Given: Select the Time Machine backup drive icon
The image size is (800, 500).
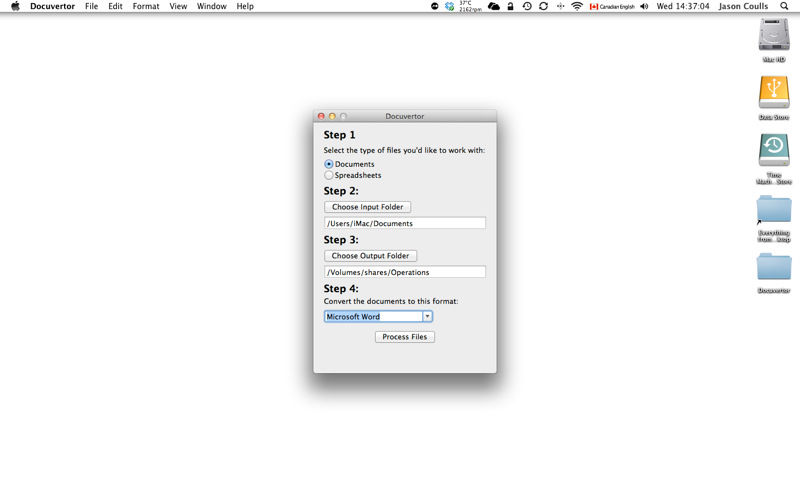Looking at the screenshot, I should coord(774,150).
